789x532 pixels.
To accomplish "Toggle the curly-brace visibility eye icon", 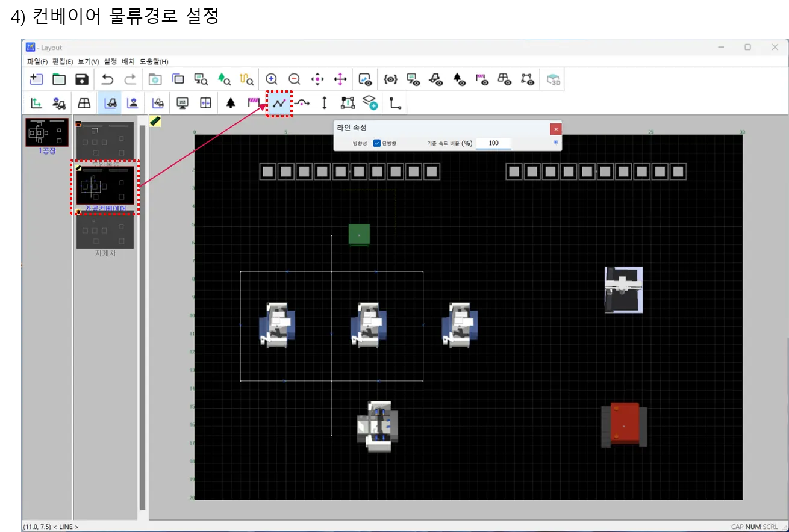I will pos(390,79).
